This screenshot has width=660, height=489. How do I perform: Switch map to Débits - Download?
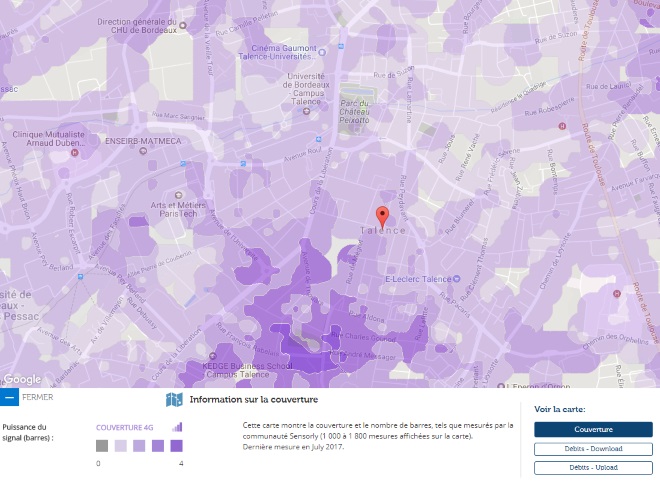click(593, 449)
